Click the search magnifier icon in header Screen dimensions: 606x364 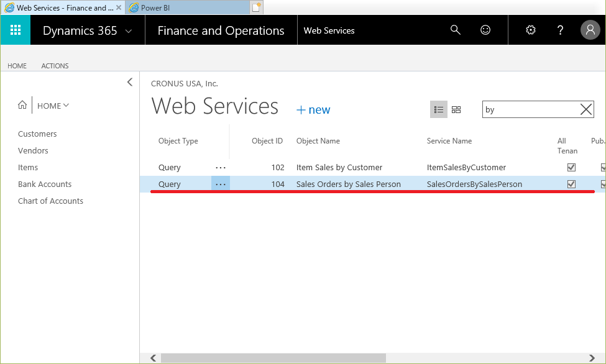[x=455, y=30]
